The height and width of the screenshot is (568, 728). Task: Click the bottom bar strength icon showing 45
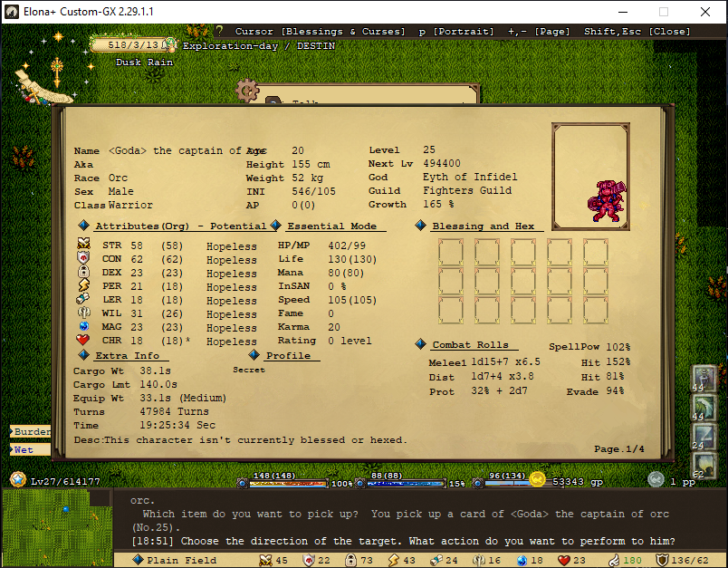[265, 560]
